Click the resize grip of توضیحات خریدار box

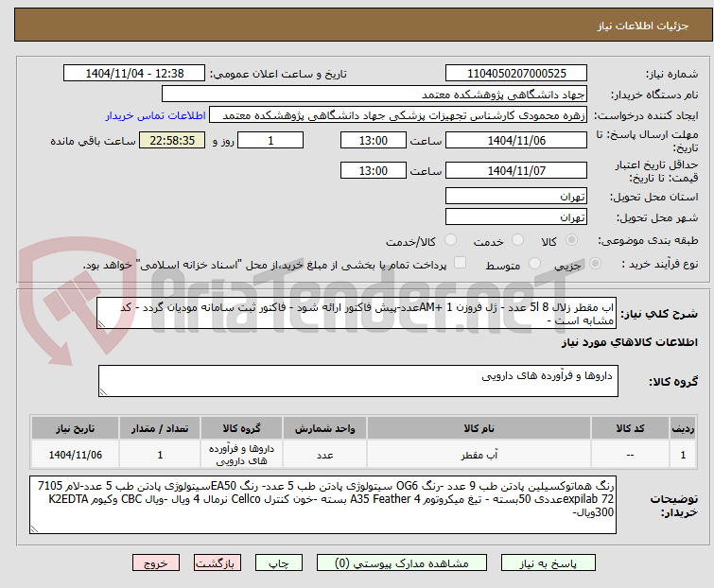(34, 528)
